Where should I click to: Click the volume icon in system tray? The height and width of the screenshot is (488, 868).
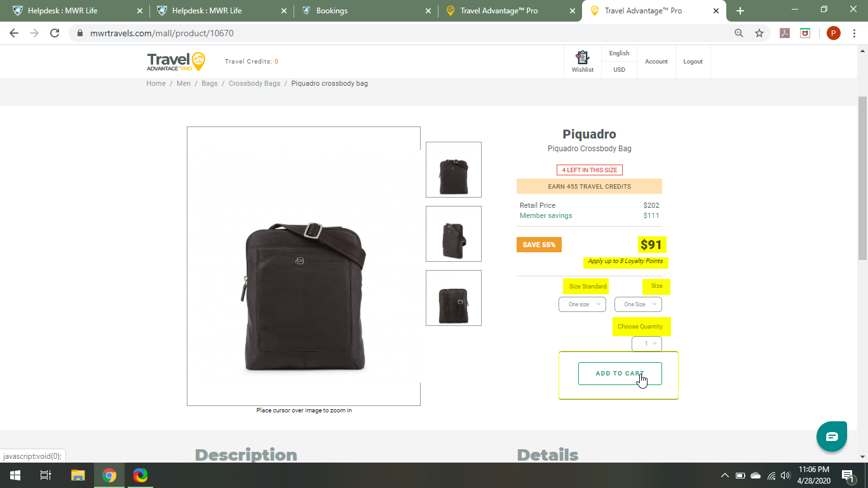[x=785, y=475]
